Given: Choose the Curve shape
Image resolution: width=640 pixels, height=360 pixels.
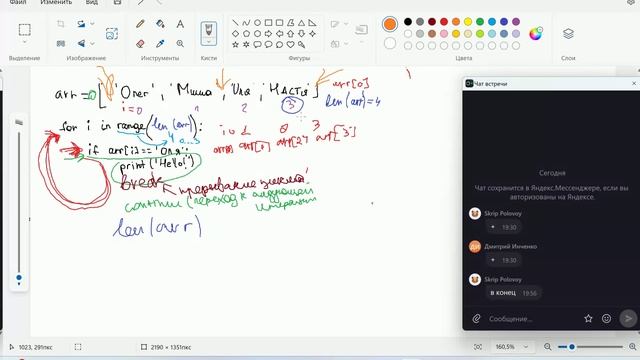Looking at the screenshot, I should (246, 23).
